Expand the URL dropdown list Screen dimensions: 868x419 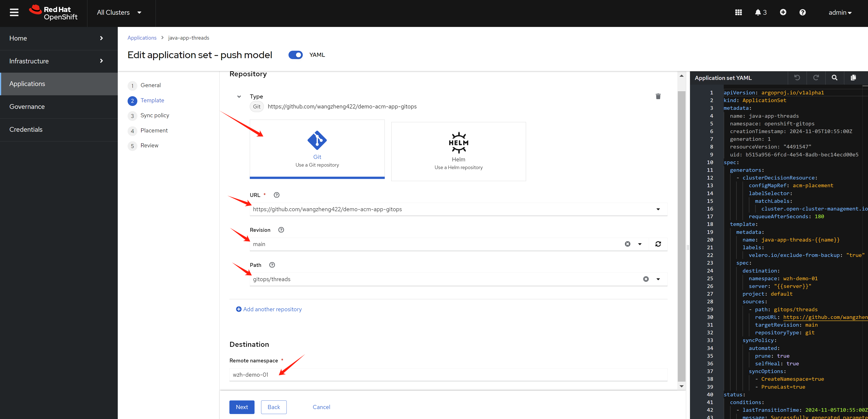(658, 209)
